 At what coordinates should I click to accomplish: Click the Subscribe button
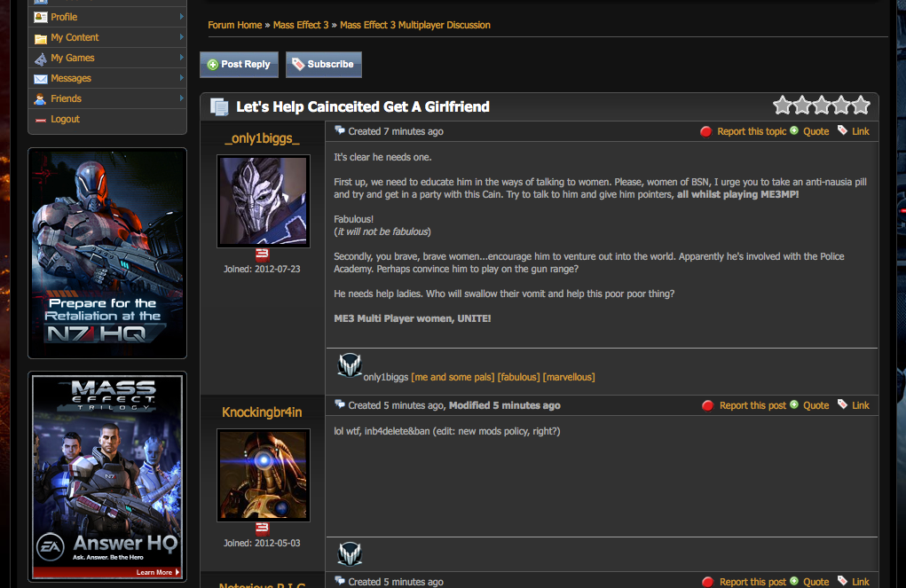324,65
